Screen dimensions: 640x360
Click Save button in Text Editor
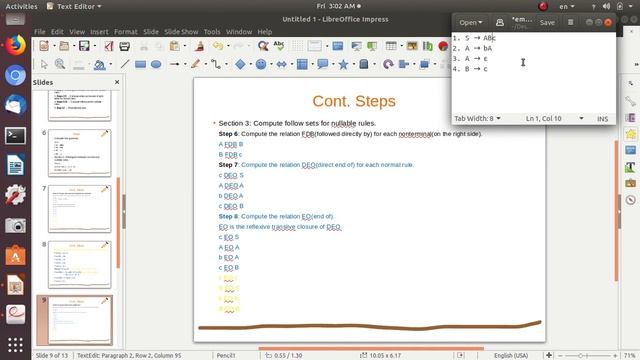click(547, 22)
